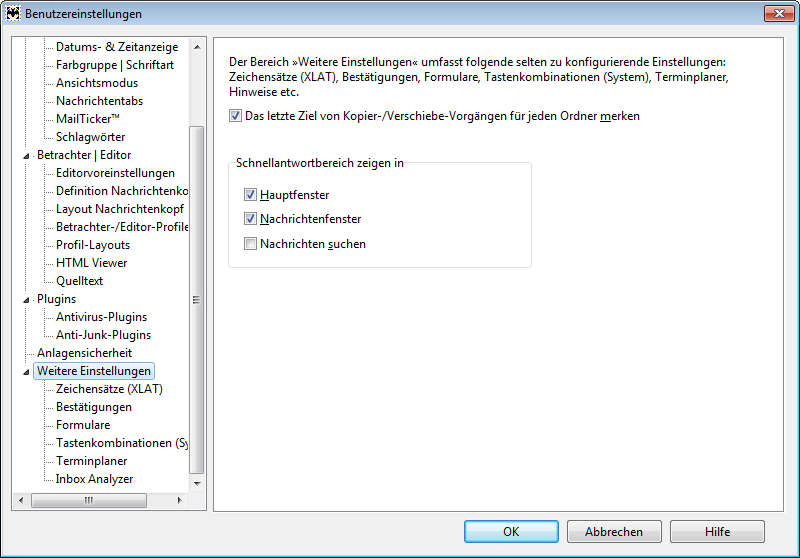Uncheck the Nachrichtenfenster checkbox
The height and width of the screenshot is (558, 800).
pyautogui.click(x=250, y=219)
